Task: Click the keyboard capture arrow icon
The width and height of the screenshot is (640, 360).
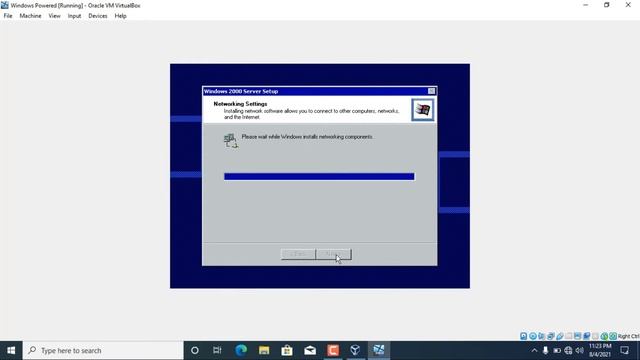Action: pos(613,336)
